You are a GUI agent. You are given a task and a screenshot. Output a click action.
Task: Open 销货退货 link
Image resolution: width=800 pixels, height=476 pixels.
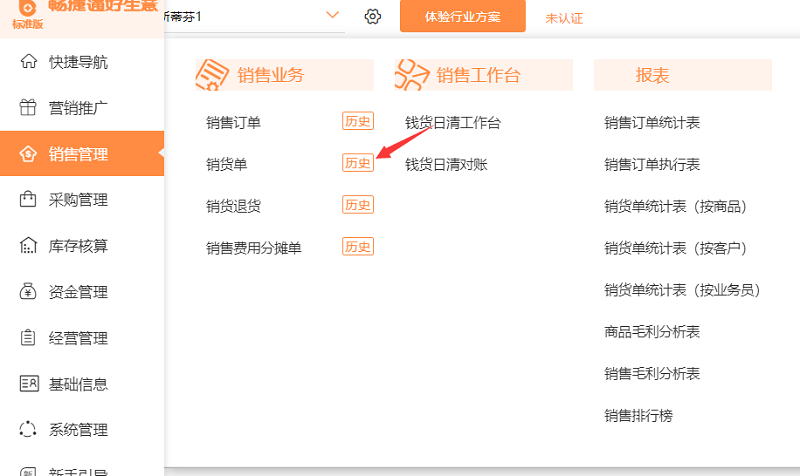[x=233, y=206]
